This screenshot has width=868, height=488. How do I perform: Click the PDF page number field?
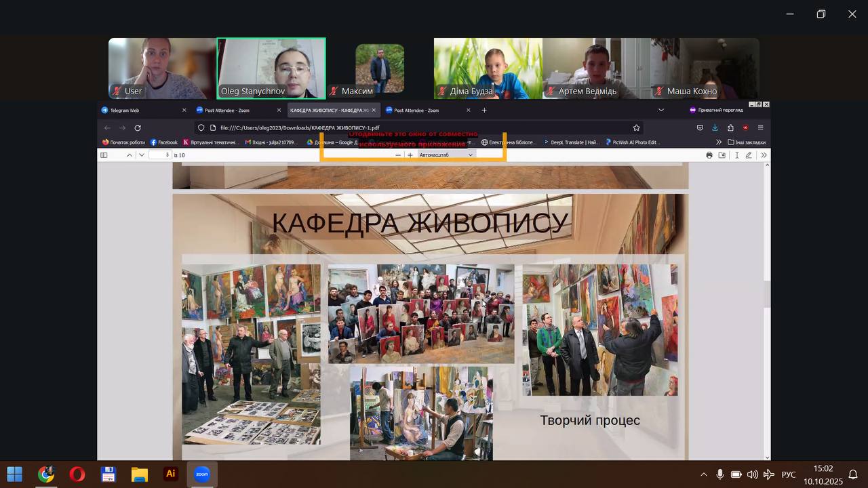click(x=160, y=155)
